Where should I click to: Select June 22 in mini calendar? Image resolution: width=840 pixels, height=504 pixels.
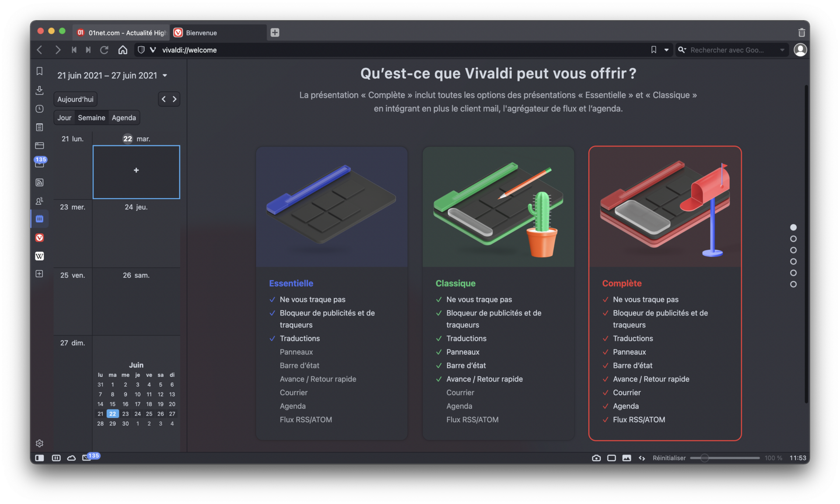point(112,414)
